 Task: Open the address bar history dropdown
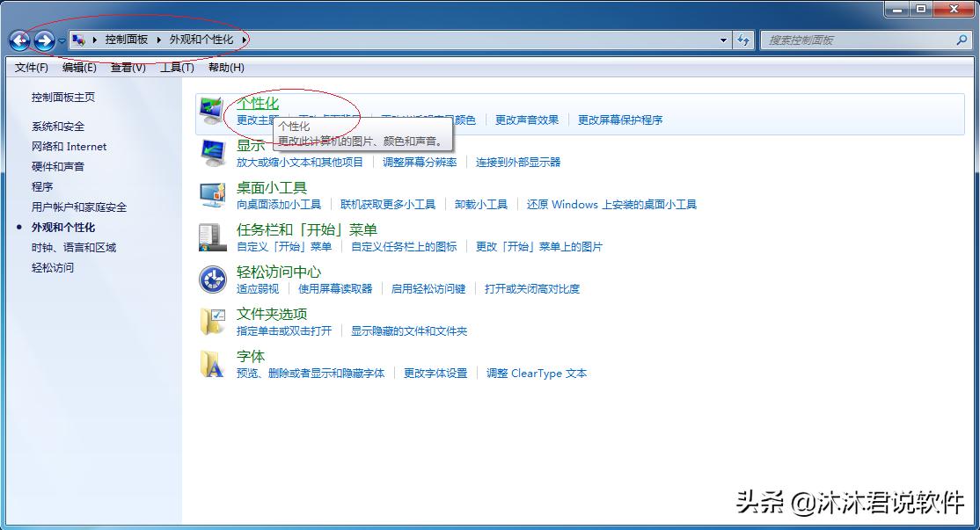pos(723,40)
